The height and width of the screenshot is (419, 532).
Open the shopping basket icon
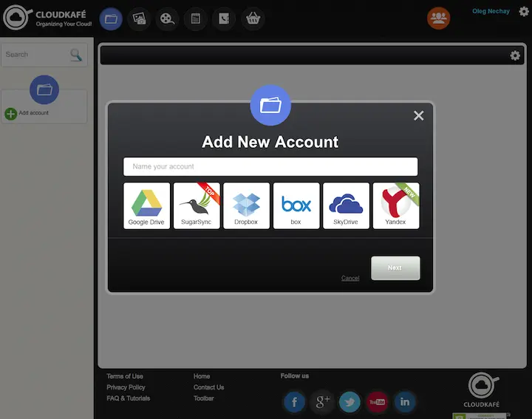(253, 18)
